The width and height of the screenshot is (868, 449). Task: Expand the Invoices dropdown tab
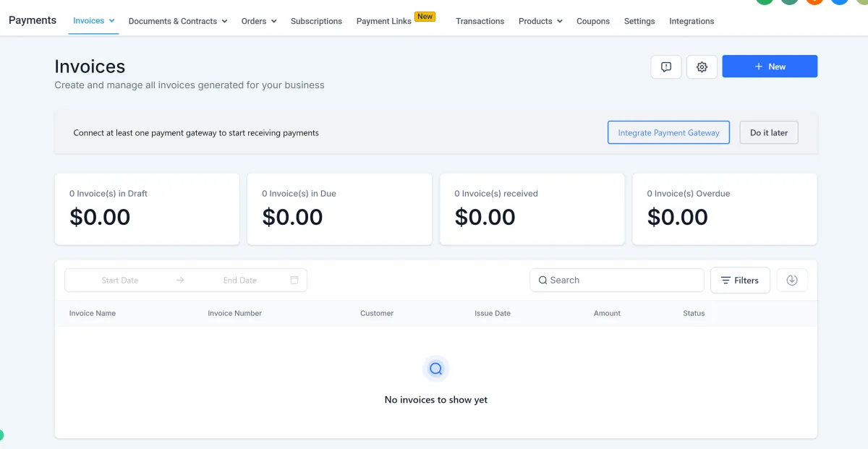(x=94, y=21)
